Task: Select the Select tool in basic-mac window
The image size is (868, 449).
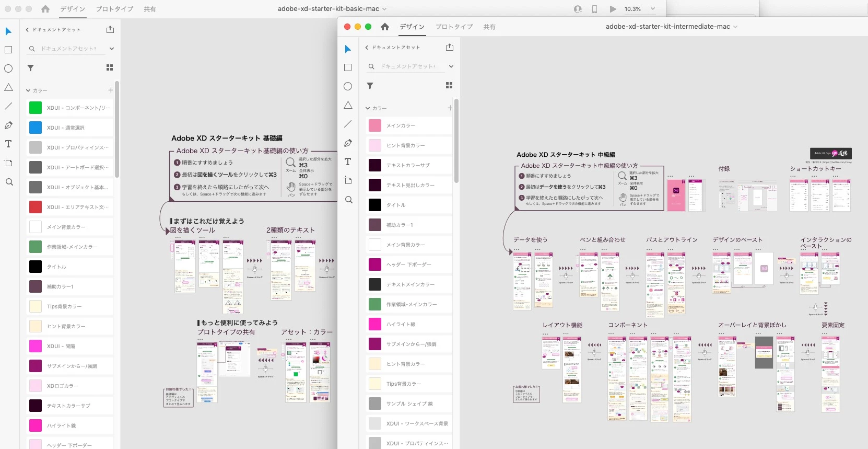Action: pos(8,31)
